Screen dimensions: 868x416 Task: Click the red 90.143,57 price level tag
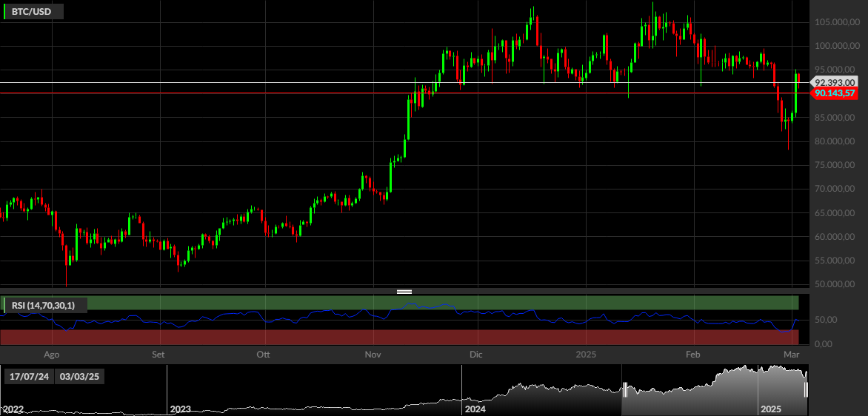tap(835, 93)
